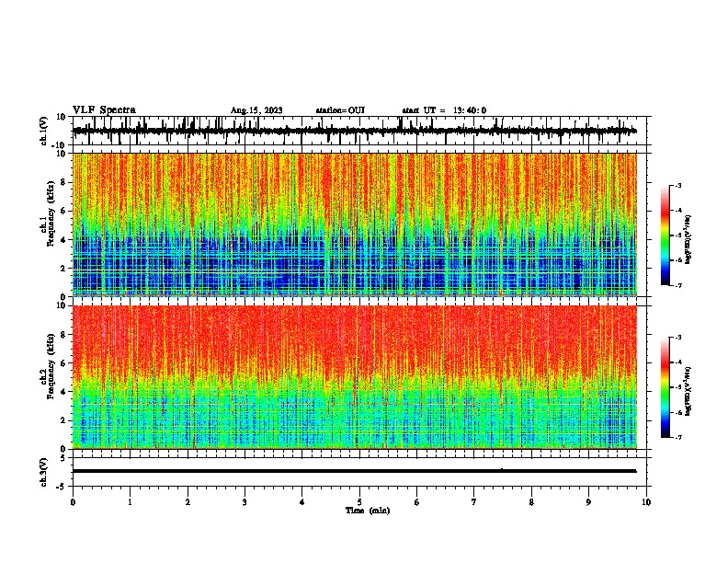Click the -7 label on ch.2 colorbar
728x563 pixels.
(678, 437)
